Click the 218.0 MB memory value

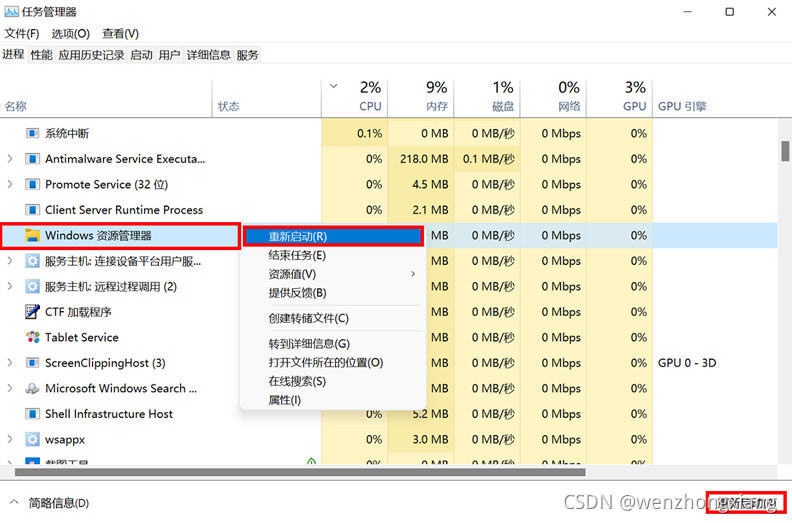(424, 159)
